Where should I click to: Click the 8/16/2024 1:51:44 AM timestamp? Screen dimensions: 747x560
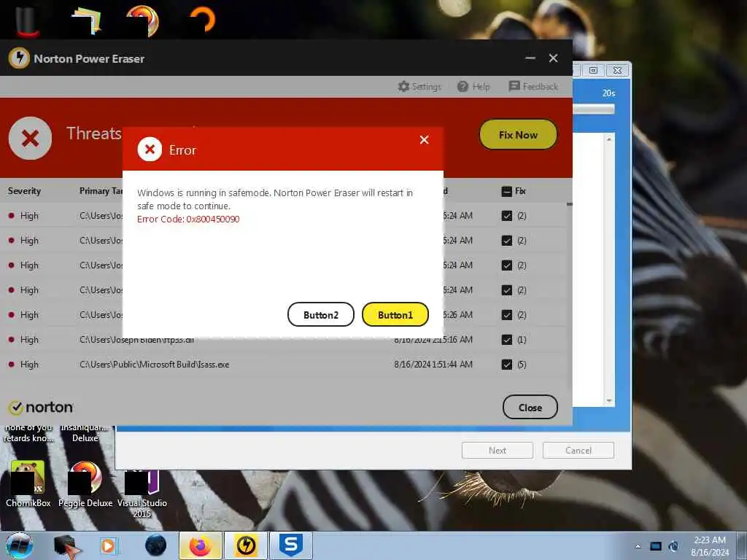[433, 365]
